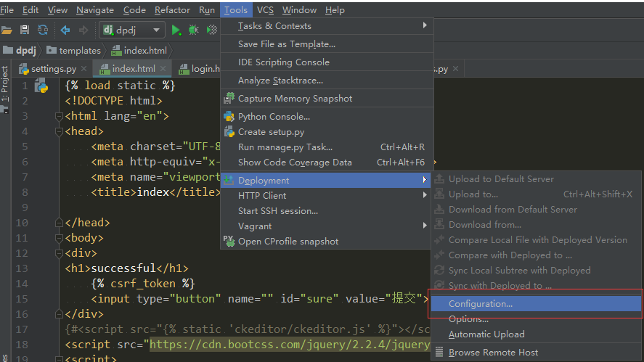Collapse the html tag fold on line 3
The image size is (644, 362).
click(59, 116)
